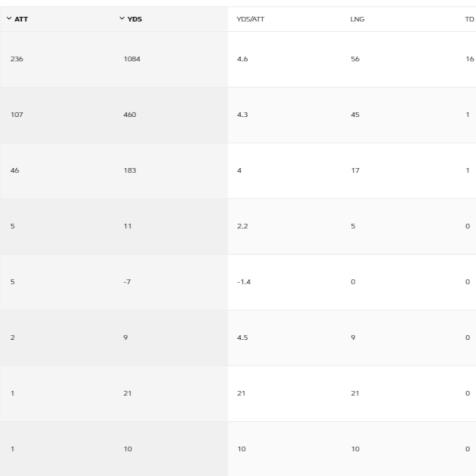
Task: Select the YDS column header label
Action: [x=135, y=19]
